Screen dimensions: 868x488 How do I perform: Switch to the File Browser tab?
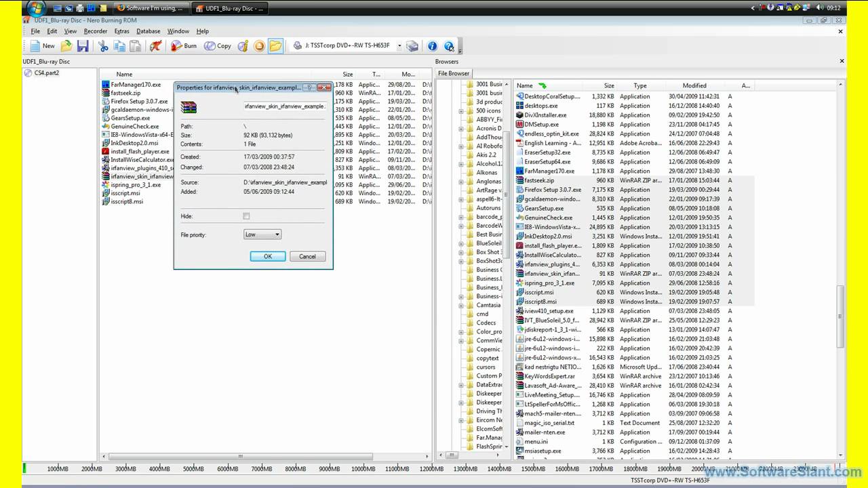[454, 73]
